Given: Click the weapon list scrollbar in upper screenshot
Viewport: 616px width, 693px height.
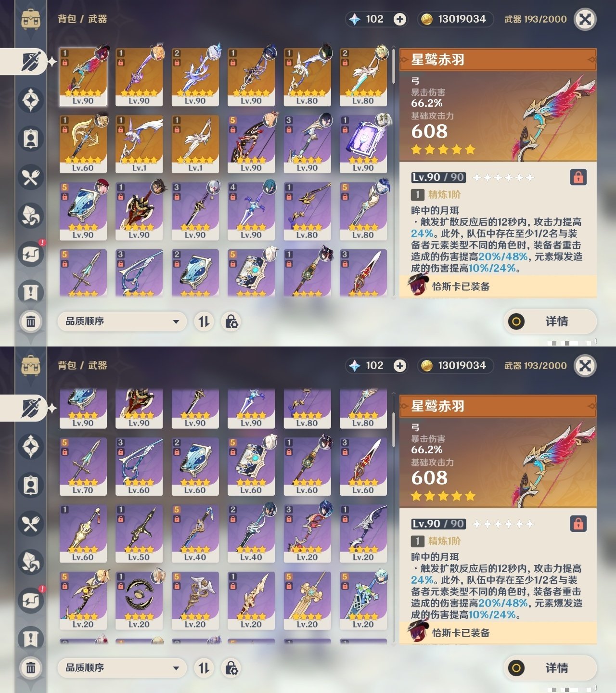Looking at the screenshot, I should (394, 173).
